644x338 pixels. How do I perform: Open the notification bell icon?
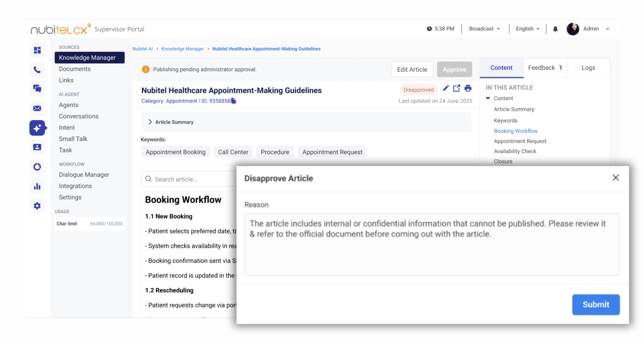click(555, 29)
